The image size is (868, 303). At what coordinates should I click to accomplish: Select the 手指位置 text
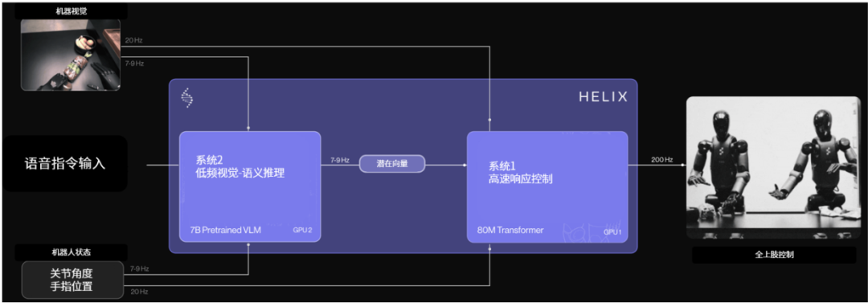[x=72, y=287]
